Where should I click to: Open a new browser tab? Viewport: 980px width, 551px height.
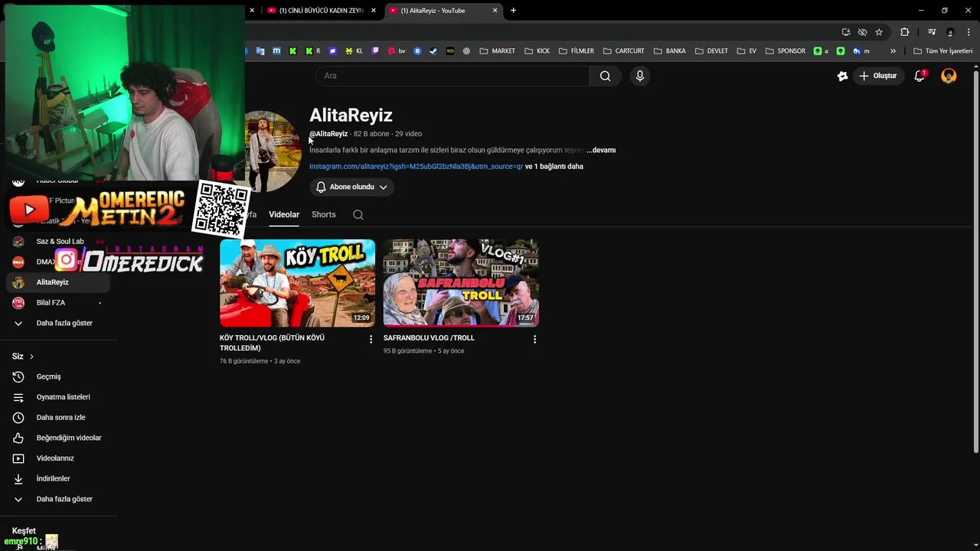(x=513, y=11)
